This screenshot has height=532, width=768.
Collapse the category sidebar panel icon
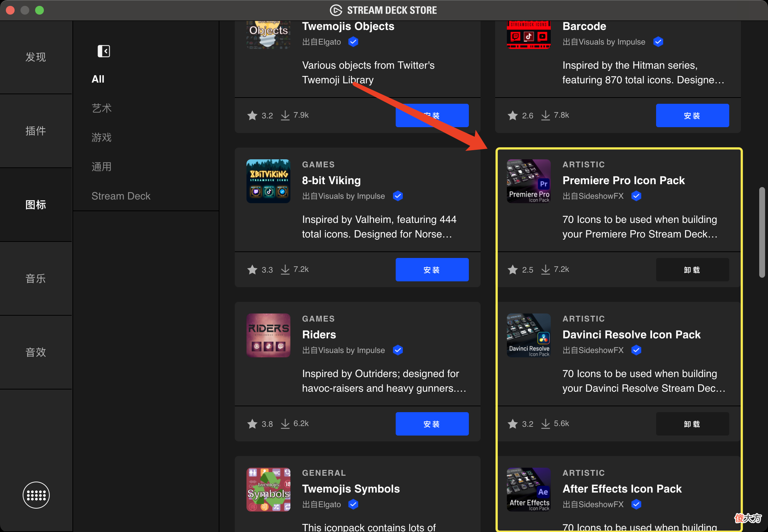[104, 51]
